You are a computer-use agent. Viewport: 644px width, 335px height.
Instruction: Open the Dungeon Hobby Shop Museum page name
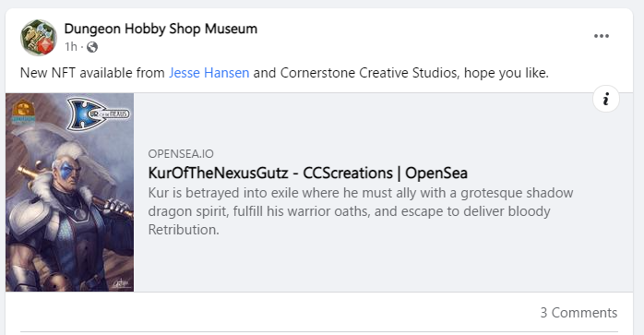[x=161, y=29]
